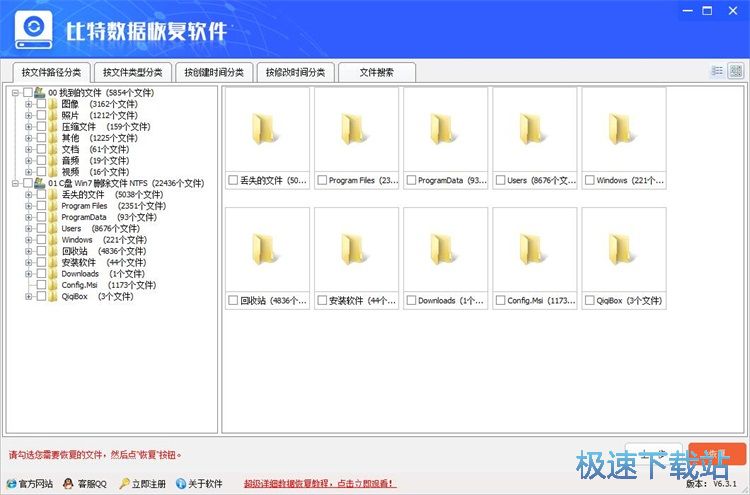Check the 图像 checkbox in tree

click(41, 104)
